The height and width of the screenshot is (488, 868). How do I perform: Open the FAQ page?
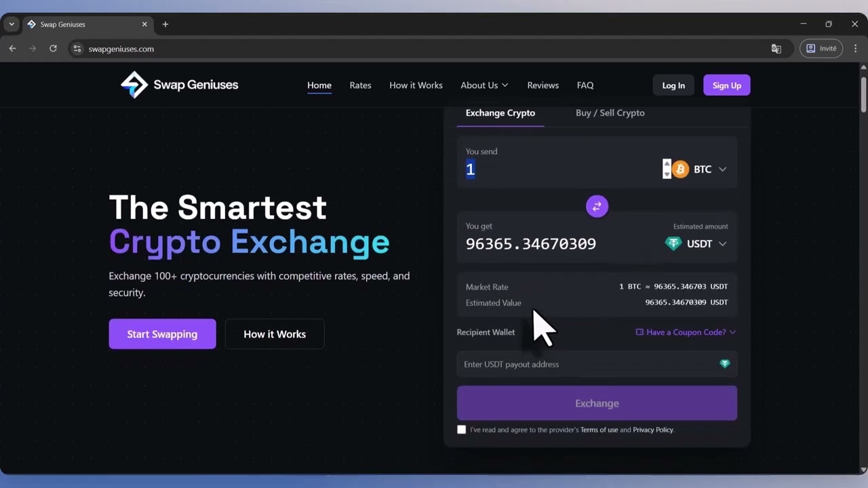(585, 85)
